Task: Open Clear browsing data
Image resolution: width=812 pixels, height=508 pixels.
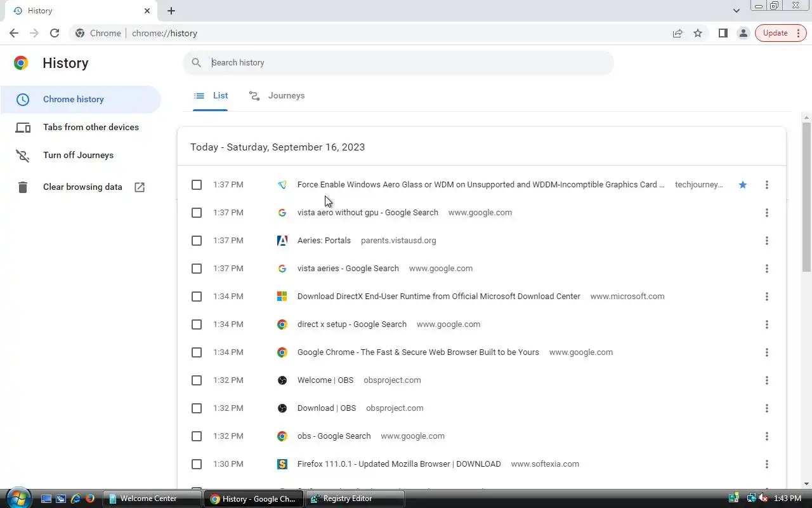Action: pyautogui.click(x=81, y=187)
